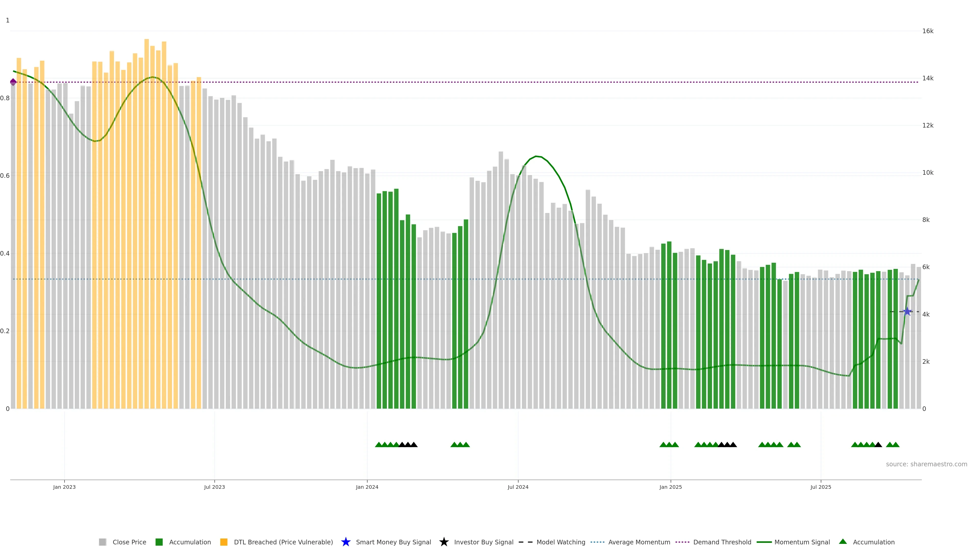Click the last black triangle near Feb 2024
Image resolution: width=980 pixels, height=551 pixels.
pyautogui.click(x=414, y=445)
